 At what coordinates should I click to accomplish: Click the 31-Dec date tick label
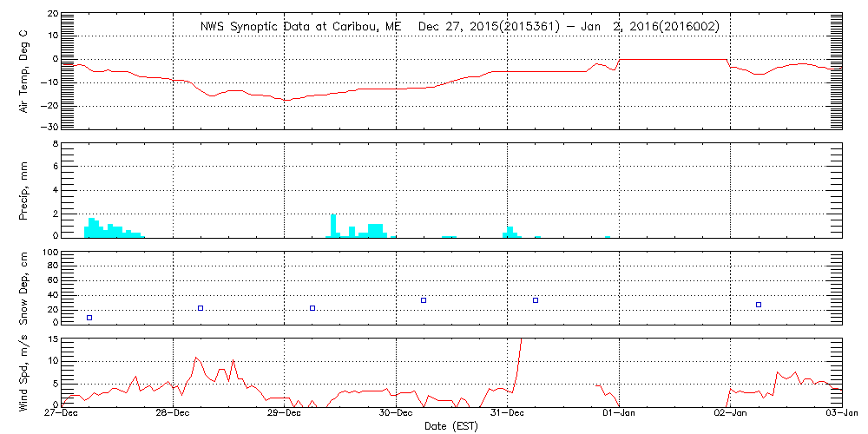tap(508, 415)
